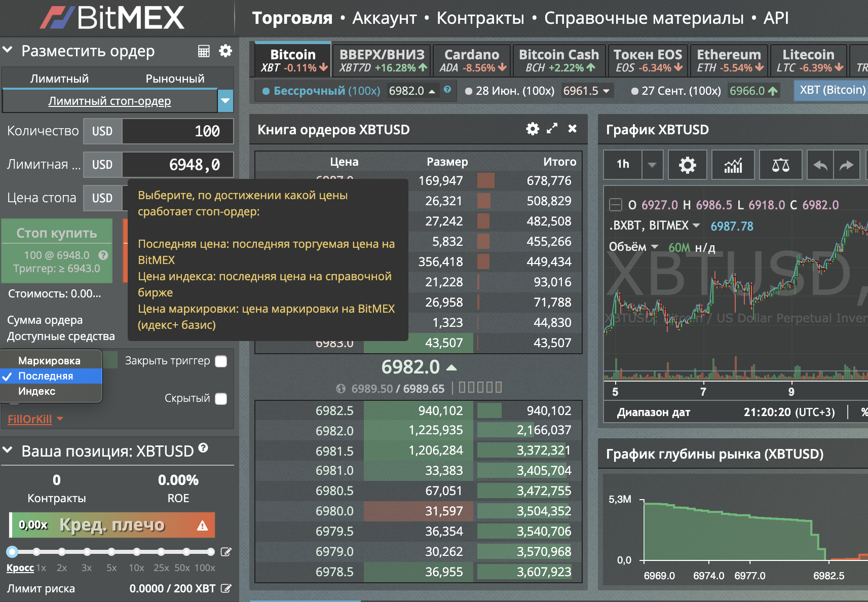Close the XBTUSD order book panel
The height and width of the screenshot is (602, 868).
click(573, 129)
